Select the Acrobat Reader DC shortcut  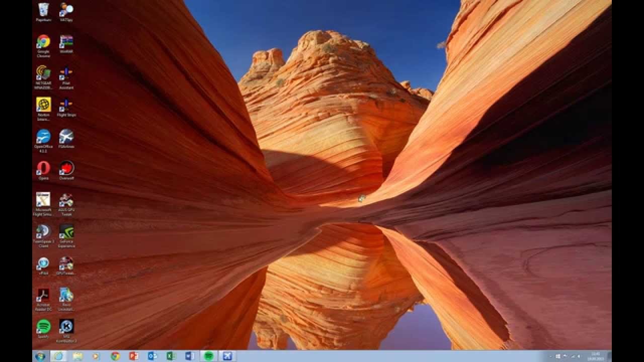pos(43,299)
